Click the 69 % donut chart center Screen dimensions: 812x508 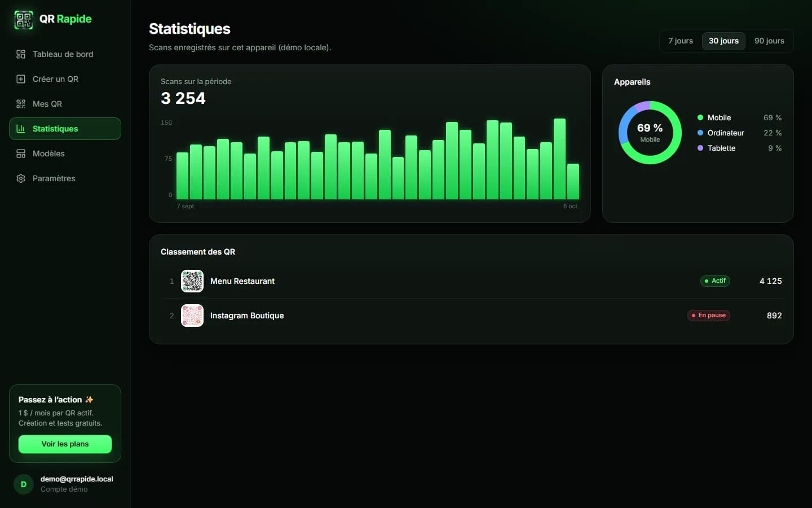pyautogui.click(x=650, y=133)
